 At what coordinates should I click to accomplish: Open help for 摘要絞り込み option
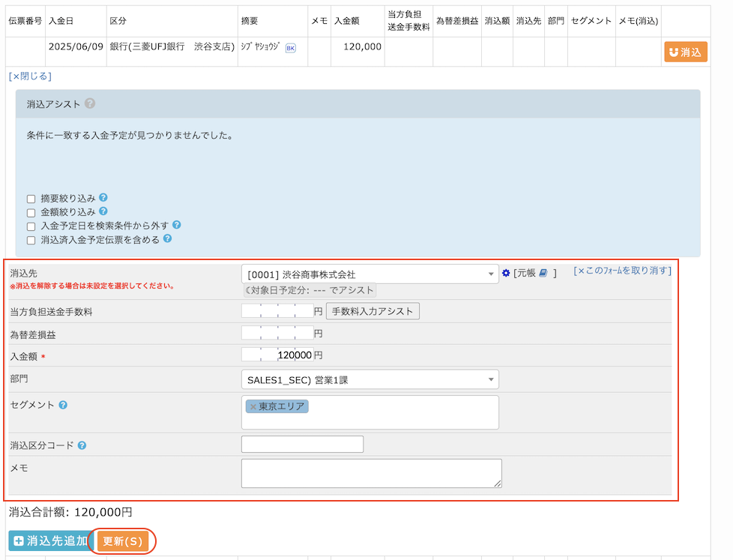(104, 198)
